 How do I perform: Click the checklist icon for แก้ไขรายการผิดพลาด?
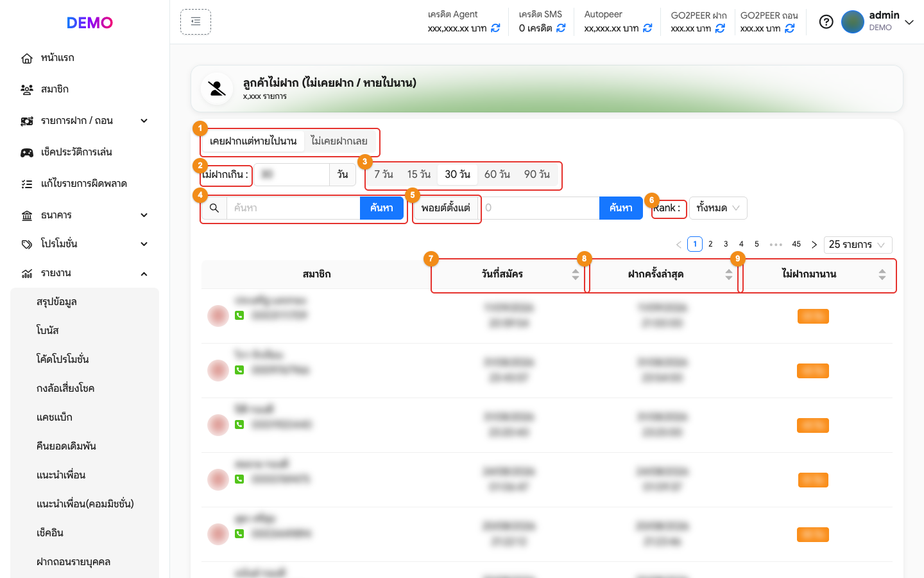click(27, 184)
